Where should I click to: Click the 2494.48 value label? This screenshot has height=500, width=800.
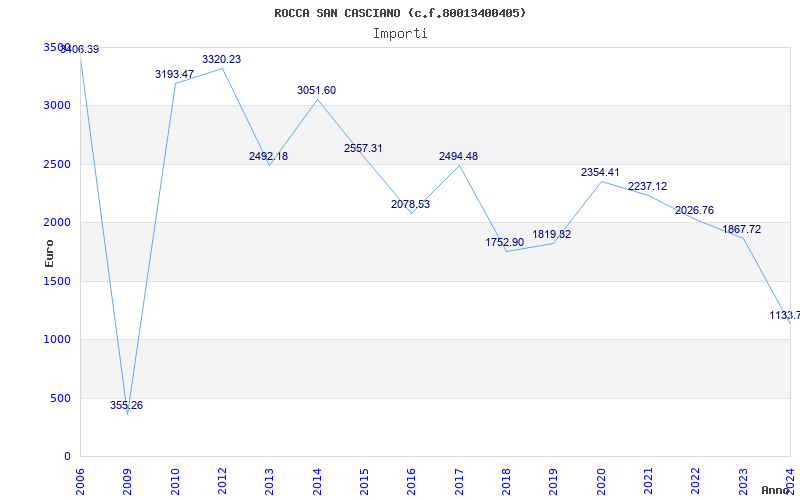458,156
